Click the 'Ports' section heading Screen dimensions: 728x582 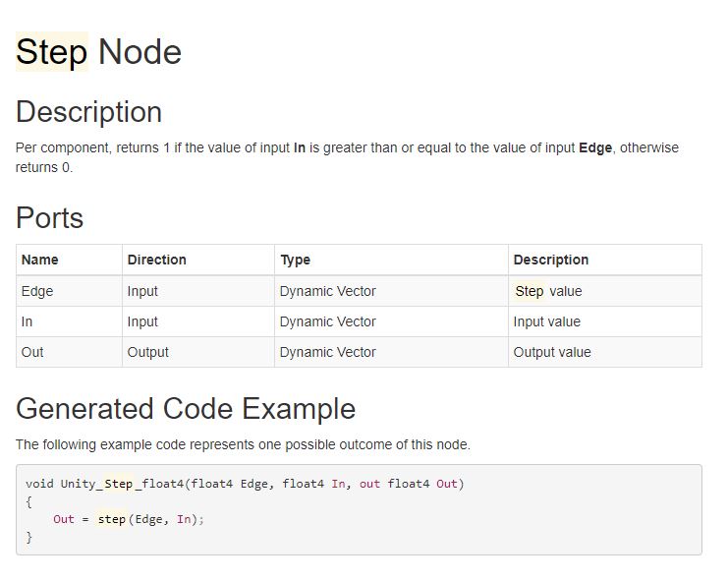(49, 217)
